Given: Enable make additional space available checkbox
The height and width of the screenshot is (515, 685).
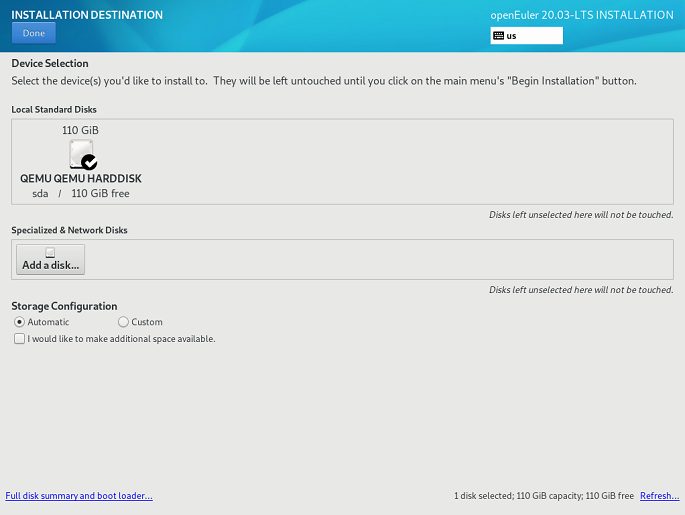Looking at the screenshot, I should (19, 339).
